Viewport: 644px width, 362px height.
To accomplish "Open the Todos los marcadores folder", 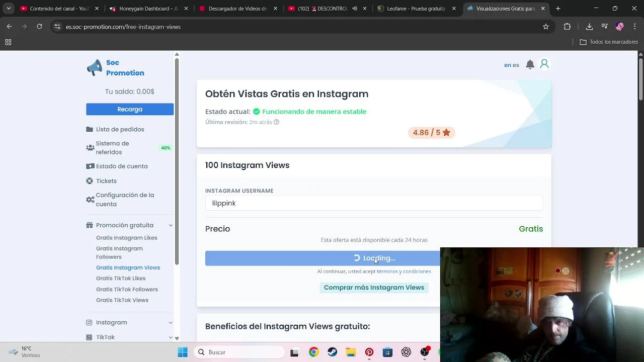I will tap(609, 42).
